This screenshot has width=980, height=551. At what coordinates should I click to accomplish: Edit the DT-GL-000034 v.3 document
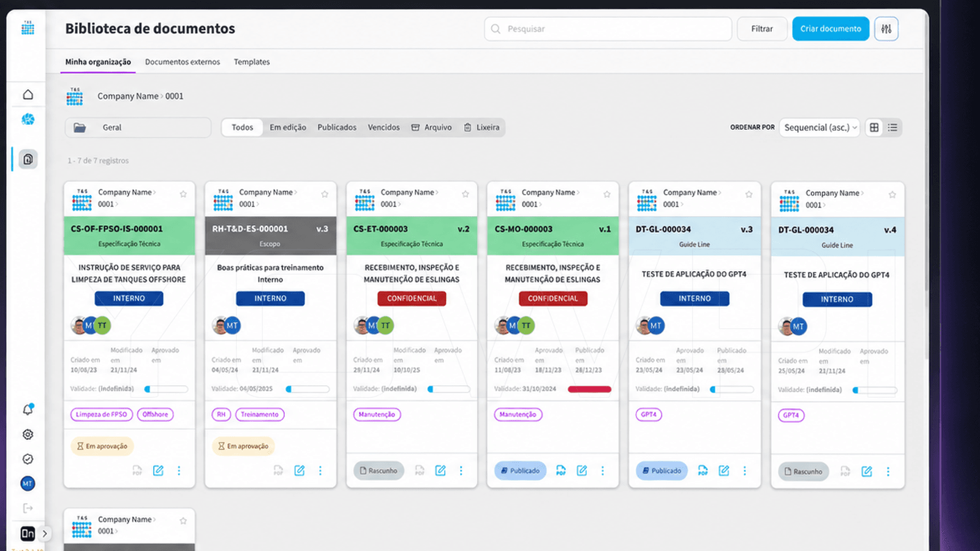click(x=724, y=470)
